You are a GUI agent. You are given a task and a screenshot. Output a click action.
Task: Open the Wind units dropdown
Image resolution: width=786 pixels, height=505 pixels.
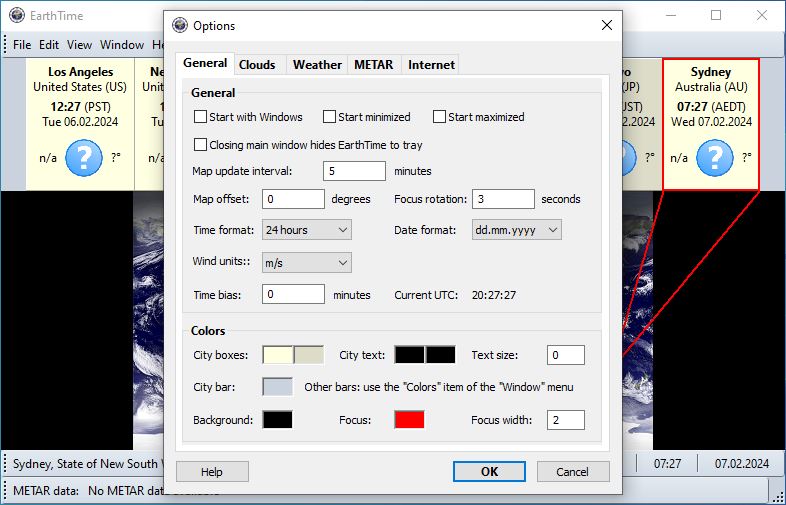tap(307, 262)
